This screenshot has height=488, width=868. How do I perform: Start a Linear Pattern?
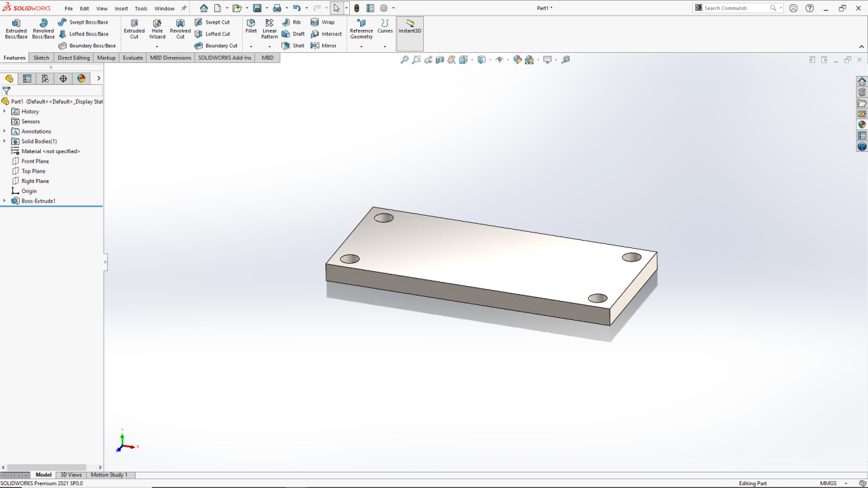(270, 29)
